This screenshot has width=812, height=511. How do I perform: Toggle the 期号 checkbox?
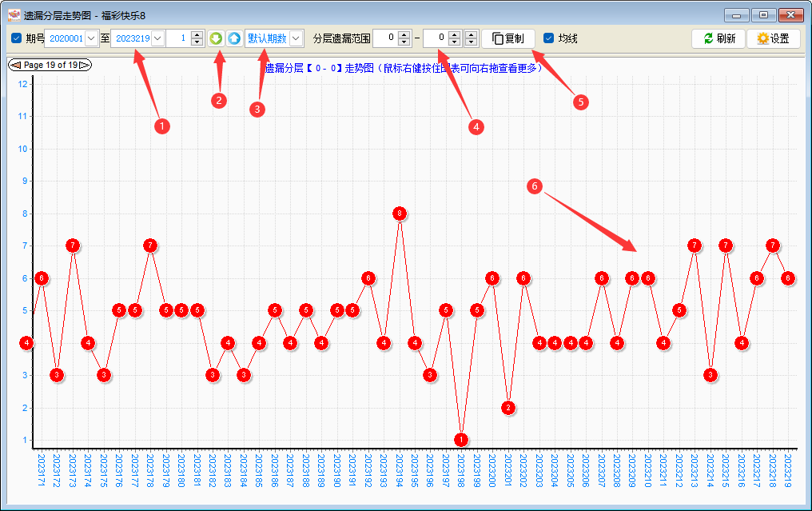[17, 38]
